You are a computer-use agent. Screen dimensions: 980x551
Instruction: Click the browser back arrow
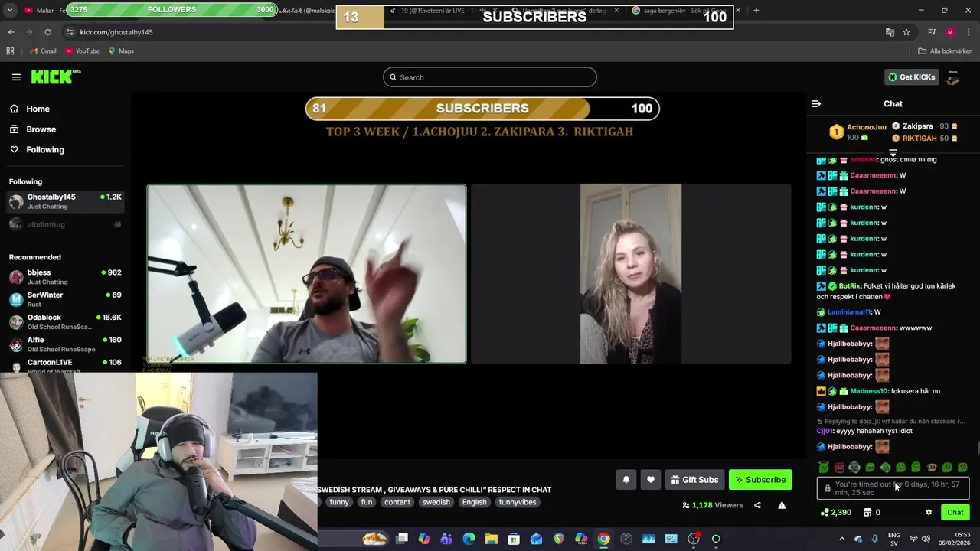[x=11, y=32]
